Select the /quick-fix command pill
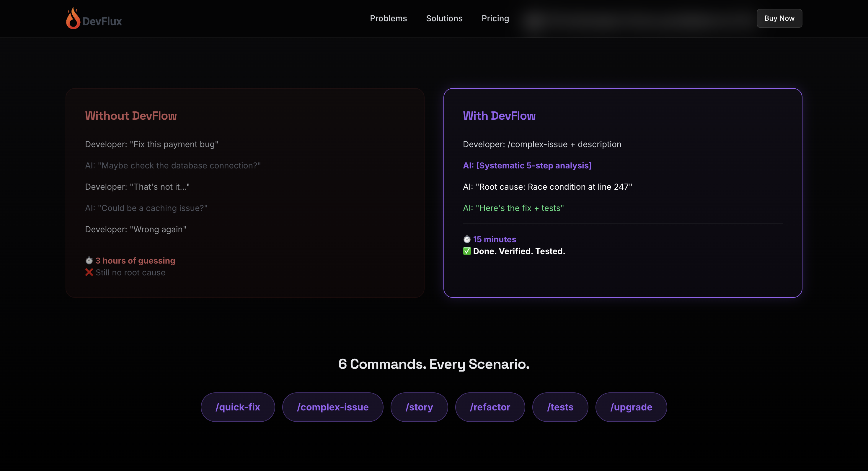The image size is (868, 471). point(238,407)
